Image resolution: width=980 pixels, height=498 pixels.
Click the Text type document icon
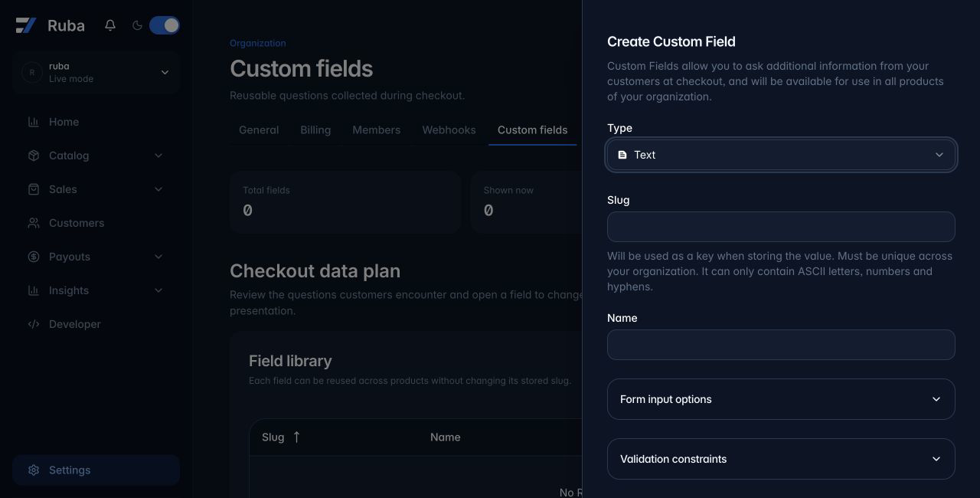622,155
